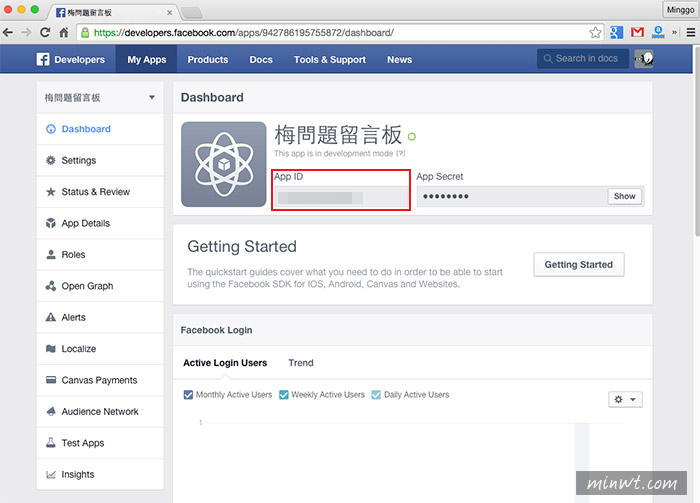
Task: Close the current browser tab
Action: point(170,12)
